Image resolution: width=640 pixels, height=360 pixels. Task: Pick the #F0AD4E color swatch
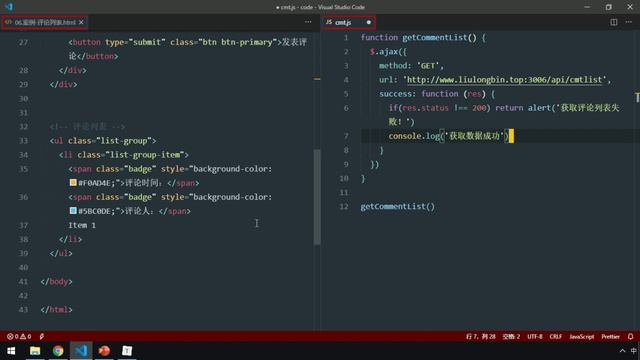coord(73,182)
